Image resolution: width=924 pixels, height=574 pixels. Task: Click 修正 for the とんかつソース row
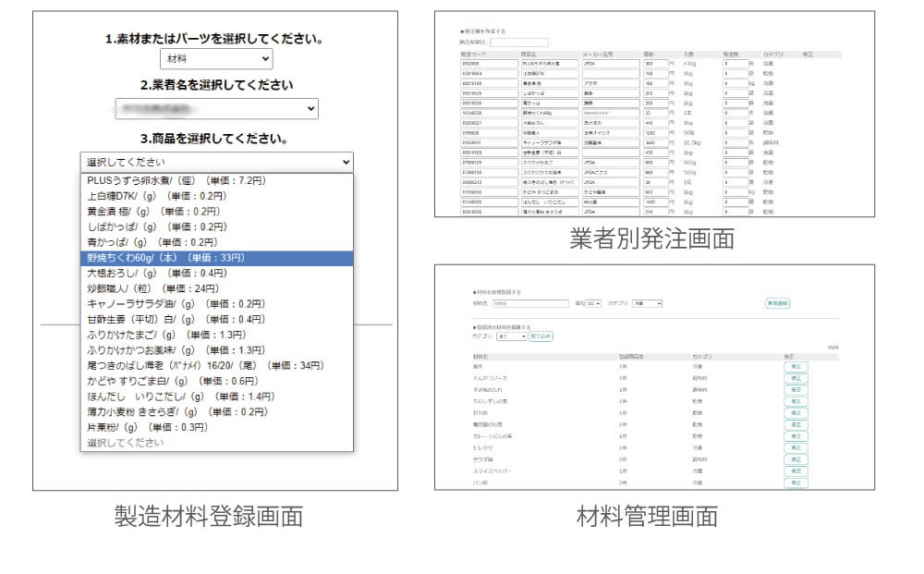(796, 378)
